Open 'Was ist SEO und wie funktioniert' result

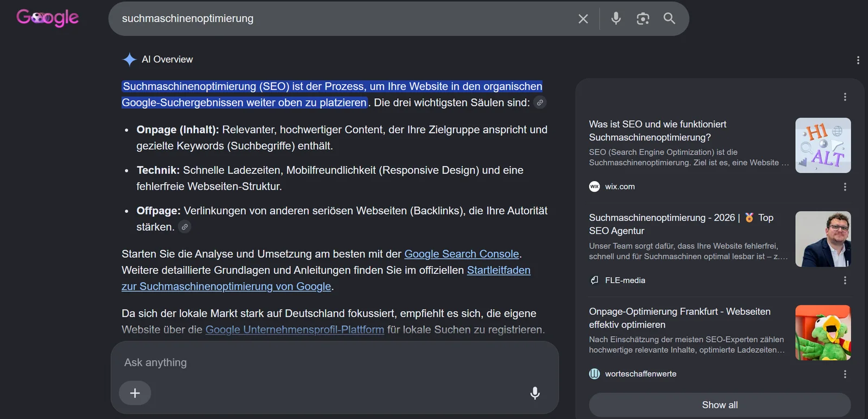[x=658, y=131]
